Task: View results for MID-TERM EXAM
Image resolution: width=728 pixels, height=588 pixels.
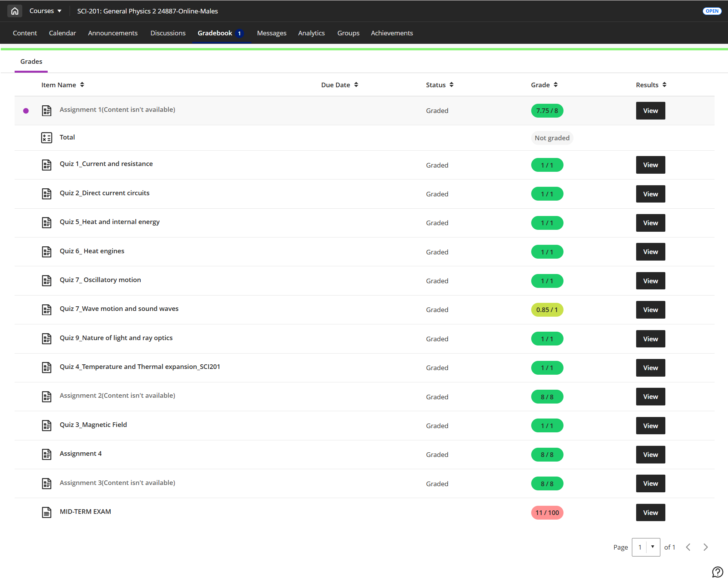Action: (650, 512)
